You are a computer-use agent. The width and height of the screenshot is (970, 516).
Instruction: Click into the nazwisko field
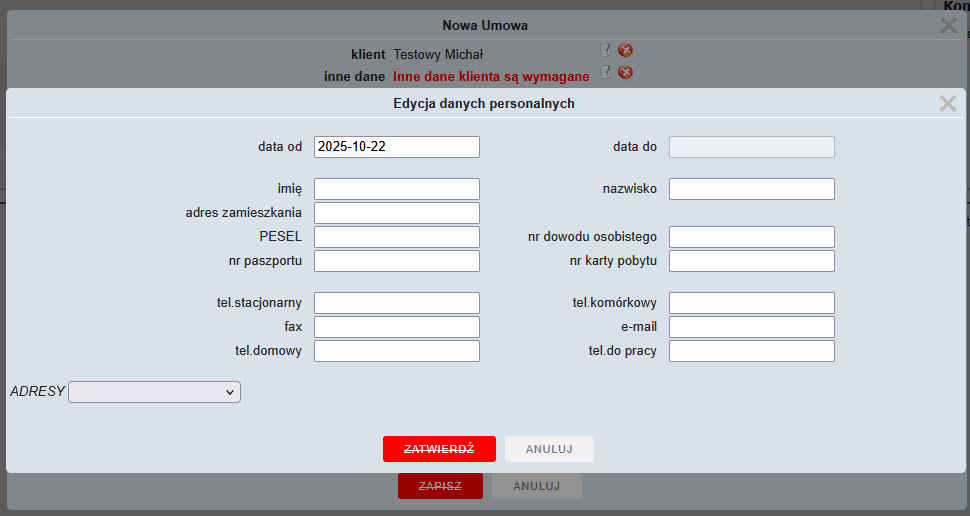tap(751, 189)
